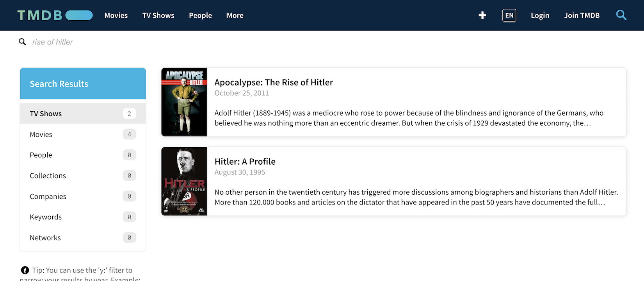This screenshot has height=281, width=644.
Task: Open the TV Shows menu
Action: pos(158,15)
